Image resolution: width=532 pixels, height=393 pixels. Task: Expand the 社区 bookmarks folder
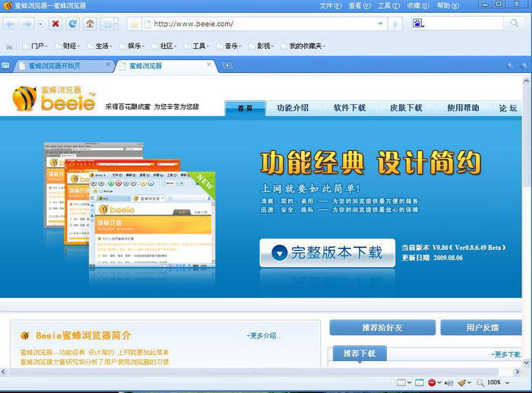[x=164, y=46]
